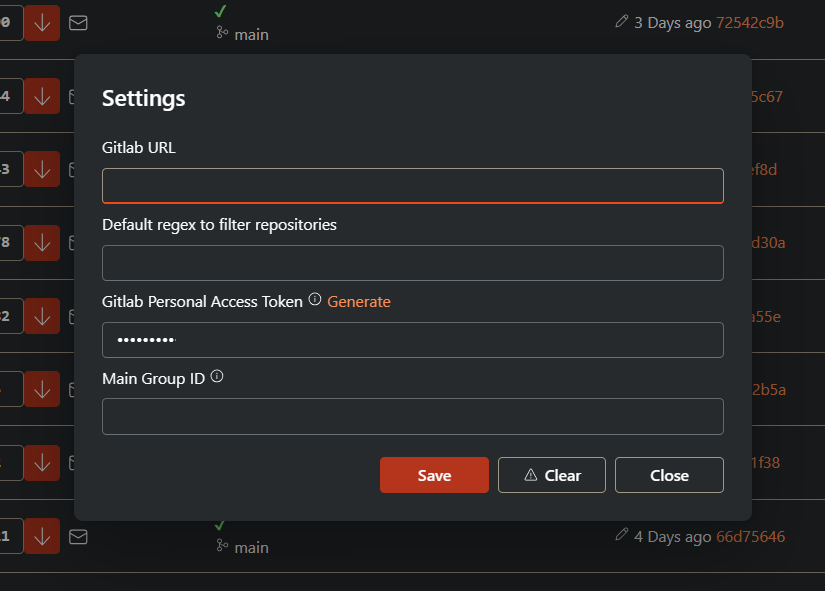Click the Main Group ID input field
The height and width of the screenshot is (591, 825).
click(x=412, y=416)
